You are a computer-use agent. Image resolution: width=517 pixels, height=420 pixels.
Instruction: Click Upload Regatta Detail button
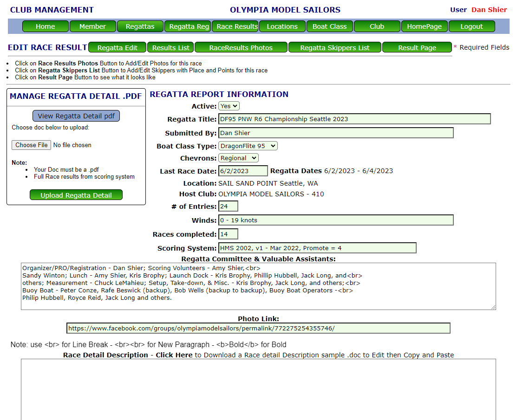point(76,195)
